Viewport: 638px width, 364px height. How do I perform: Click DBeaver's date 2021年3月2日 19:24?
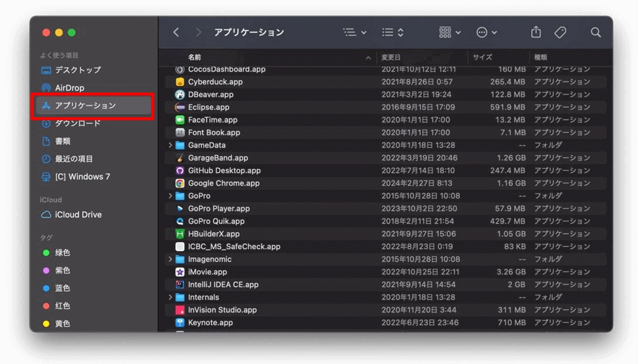coord(416,94)
